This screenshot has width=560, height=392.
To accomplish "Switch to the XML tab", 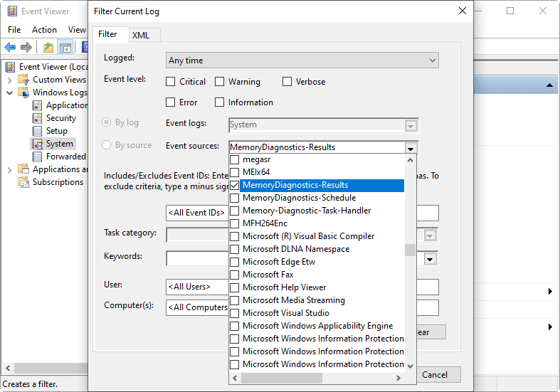I will tap(140, 35).
